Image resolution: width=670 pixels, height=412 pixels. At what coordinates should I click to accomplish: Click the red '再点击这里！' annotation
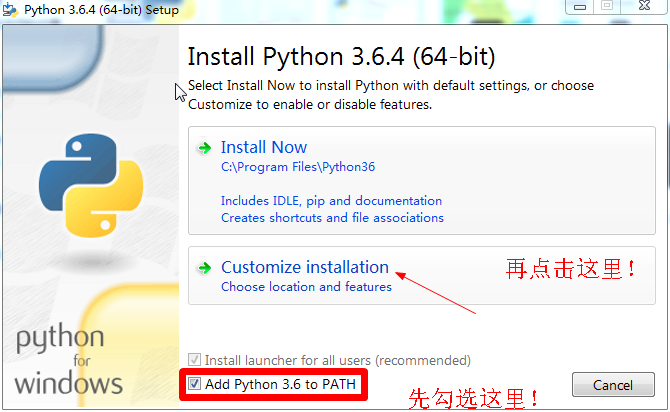[571, 268]
